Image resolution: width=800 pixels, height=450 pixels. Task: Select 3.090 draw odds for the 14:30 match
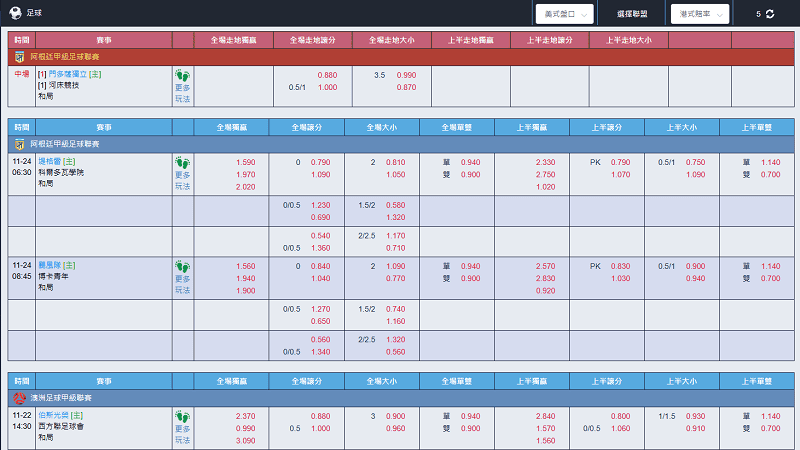click(x=245, y=441)
